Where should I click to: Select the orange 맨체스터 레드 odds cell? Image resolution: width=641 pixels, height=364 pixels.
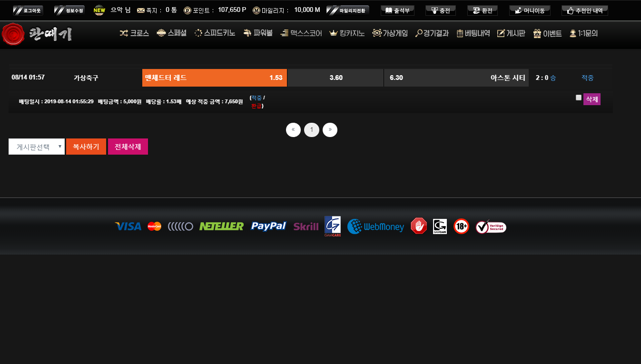(214, 78)
